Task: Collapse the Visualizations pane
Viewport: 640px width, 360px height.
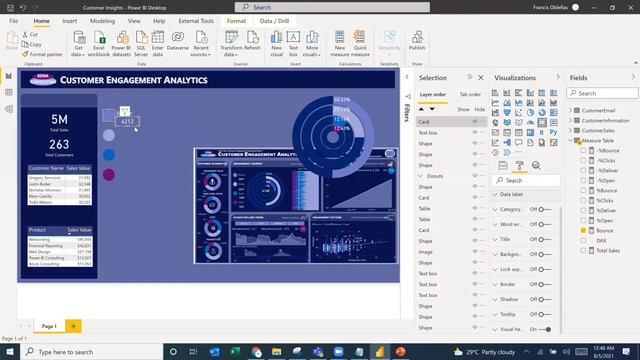Action: (558, 77)
